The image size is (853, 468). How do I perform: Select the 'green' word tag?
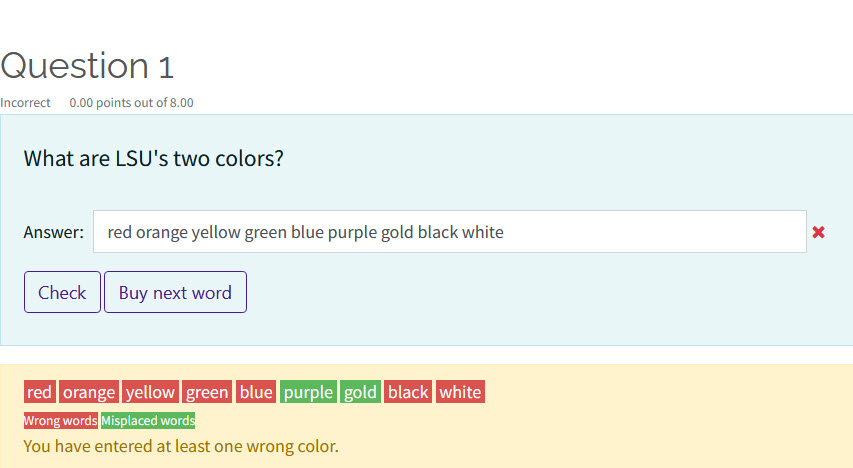[207, 392]
